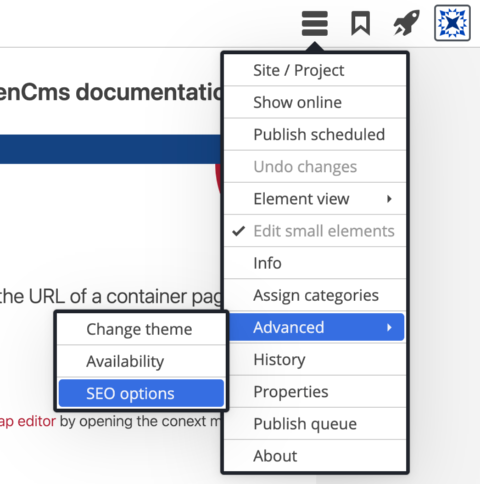Open SEO options in submenu
Image resolution: width=480 pixels, height=484 pixels.
coord(141,393)
